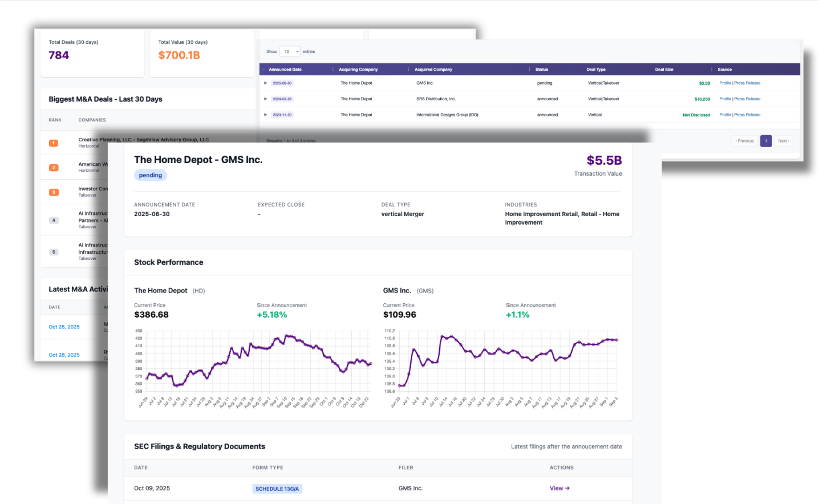819x504 pixels.
Task: Click the Oct 28, 2025 activity date link
Action: point(64,327)
